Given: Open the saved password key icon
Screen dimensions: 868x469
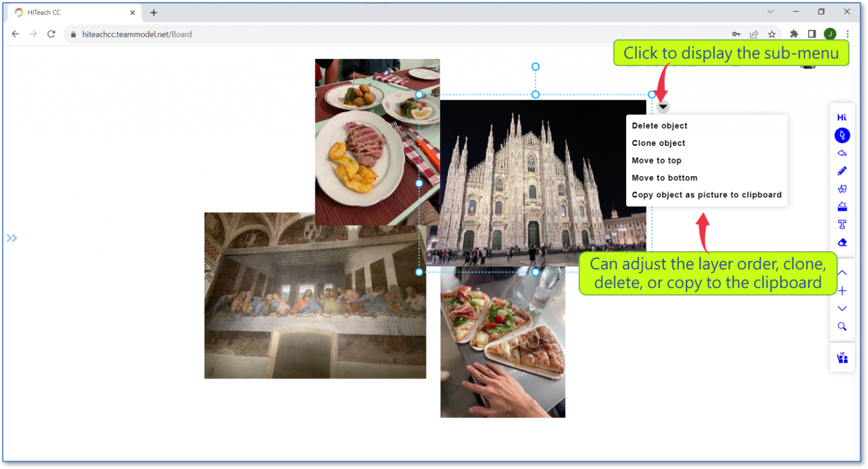Looking at the screenshot, I should point(736,34).
